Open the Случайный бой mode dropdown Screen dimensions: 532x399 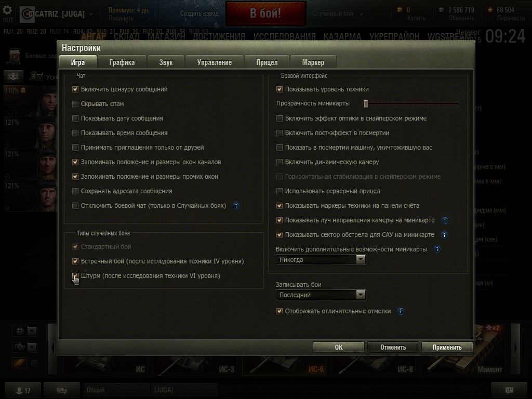tap(338, 14)
